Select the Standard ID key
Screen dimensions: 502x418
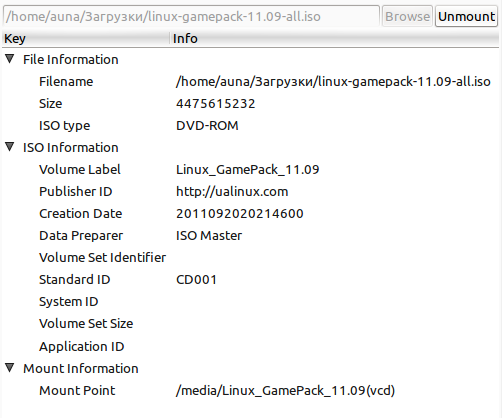pos(75,280)
